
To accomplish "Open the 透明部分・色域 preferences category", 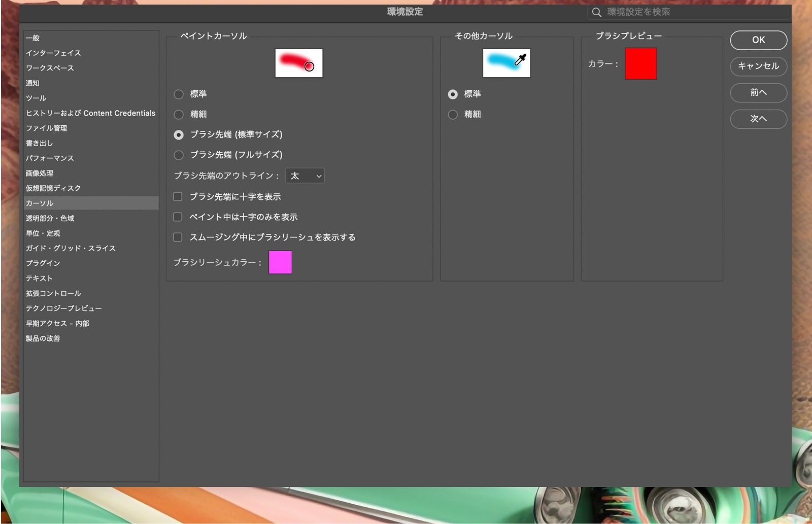I will (91, 218).
